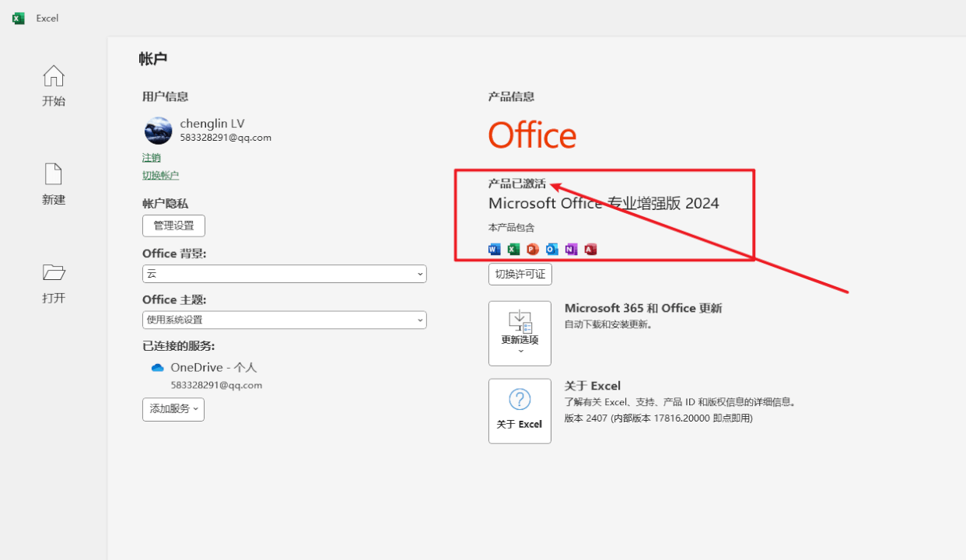Click the chenglin LV profile picture

(158, 131)
